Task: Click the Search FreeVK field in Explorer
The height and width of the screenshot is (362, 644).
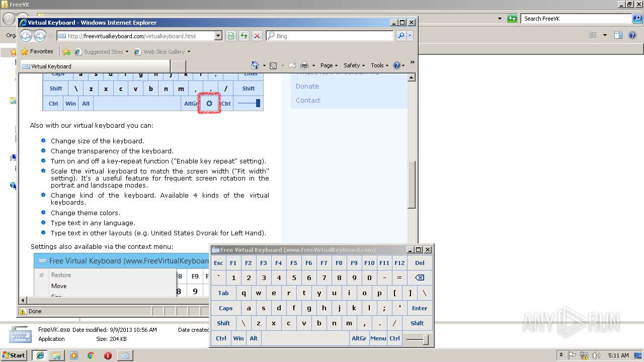Action: coord(576,19)
